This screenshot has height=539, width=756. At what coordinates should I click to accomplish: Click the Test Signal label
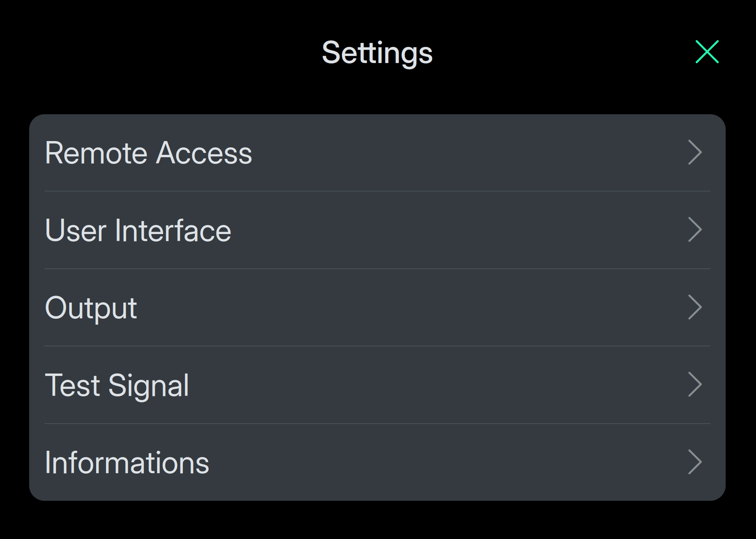[117, 385]
